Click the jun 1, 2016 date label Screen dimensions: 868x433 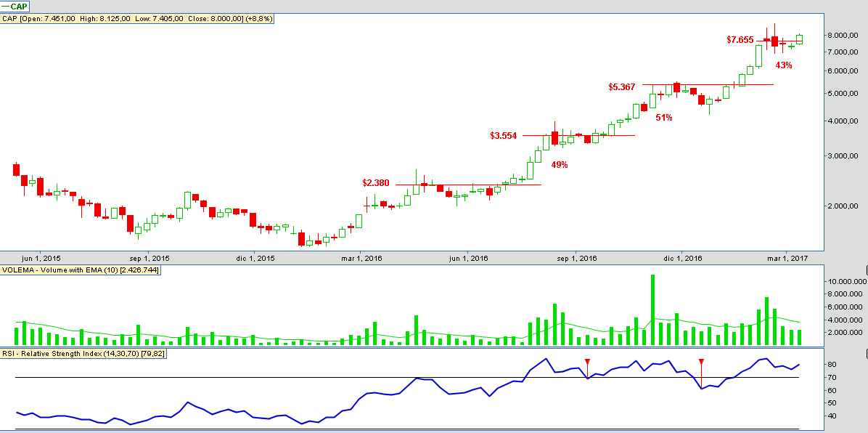point(468,259)
